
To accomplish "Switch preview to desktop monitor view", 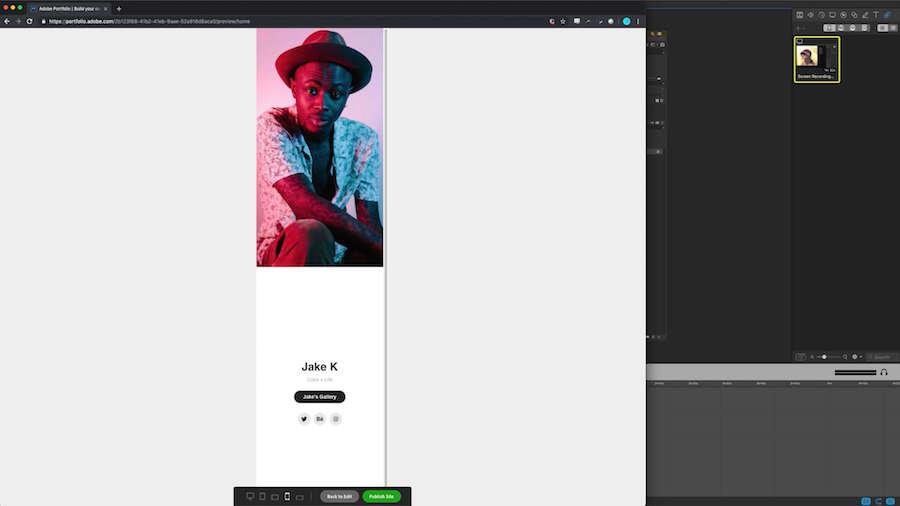I will (250, 496).
